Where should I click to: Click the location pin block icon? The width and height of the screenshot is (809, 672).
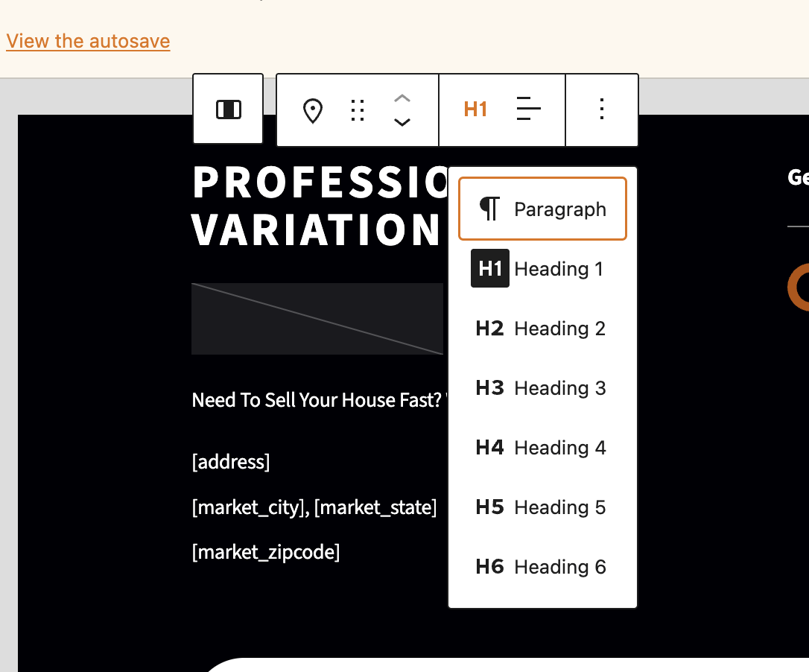[313, 110]
